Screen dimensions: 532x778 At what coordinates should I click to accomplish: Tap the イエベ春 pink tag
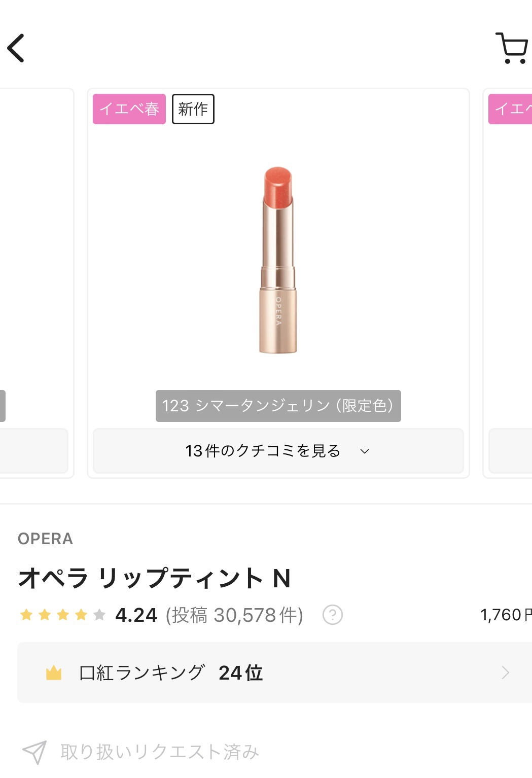129,109
